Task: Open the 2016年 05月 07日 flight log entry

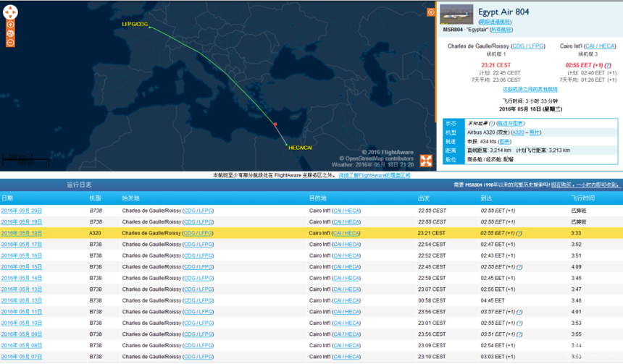Action: [22, 357]
